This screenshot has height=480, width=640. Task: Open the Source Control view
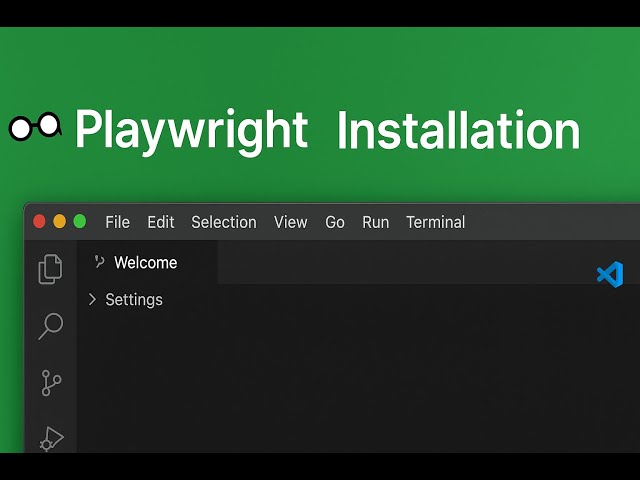coord(51,382)
